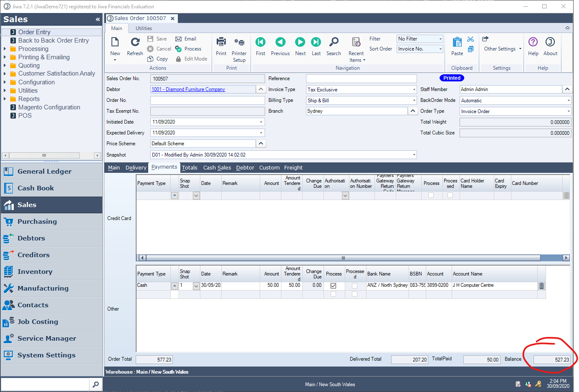Open the Utilities ribbon tab
Image resolution: width=579 pixels, height=392 pixels.
(144, 28)
